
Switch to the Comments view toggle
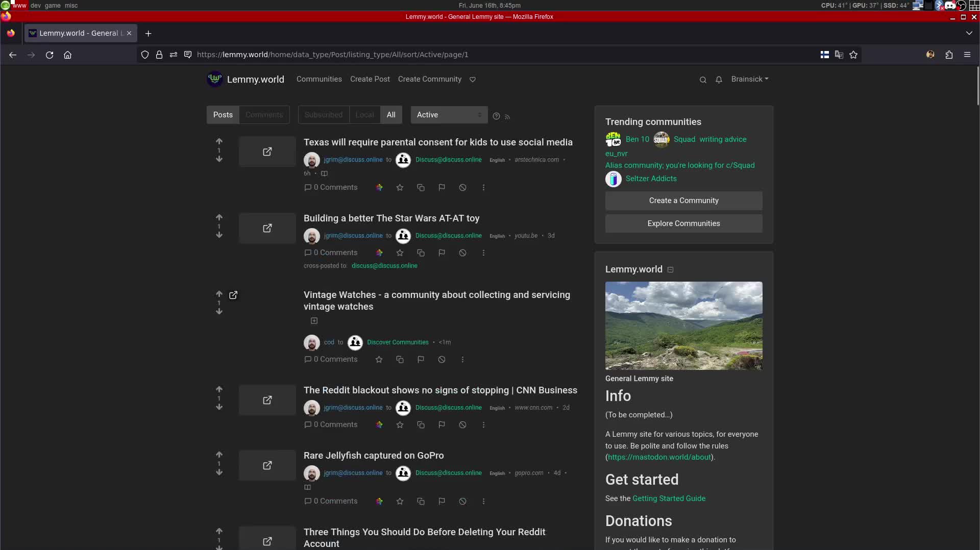264,115
